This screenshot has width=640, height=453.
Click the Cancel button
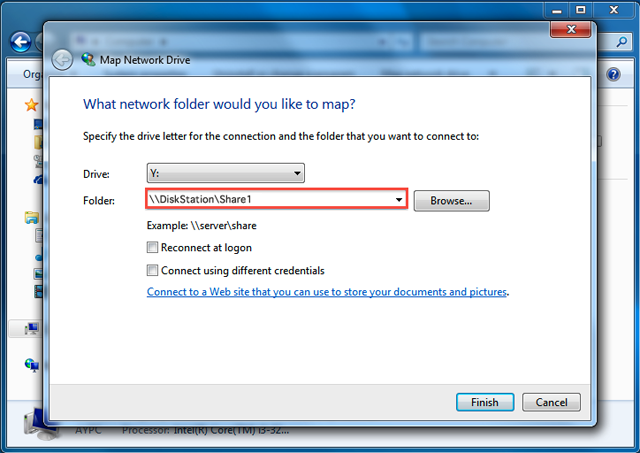click(551, 402)
